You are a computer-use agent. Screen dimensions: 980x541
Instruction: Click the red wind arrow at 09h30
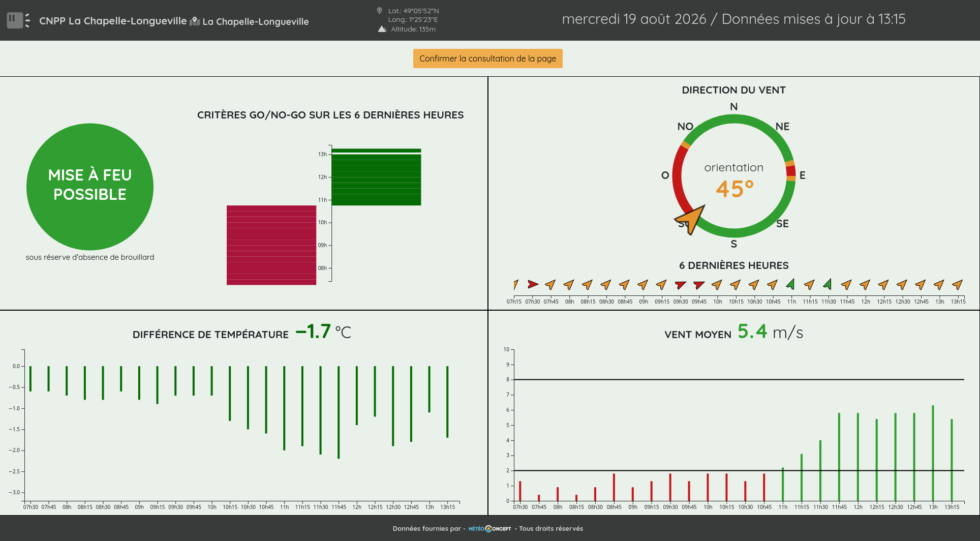[x=681, y=285]
